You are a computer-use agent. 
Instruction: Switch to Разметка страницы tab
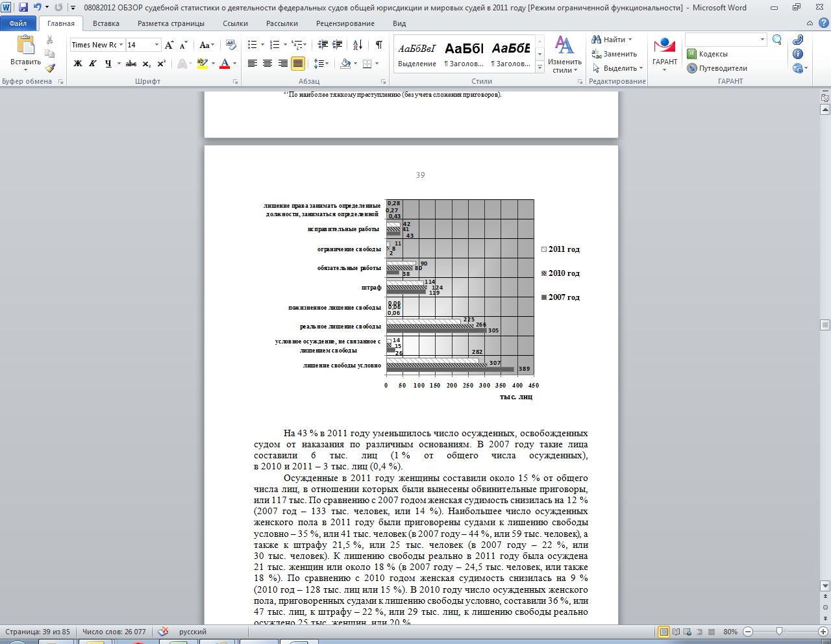(171, 23)
